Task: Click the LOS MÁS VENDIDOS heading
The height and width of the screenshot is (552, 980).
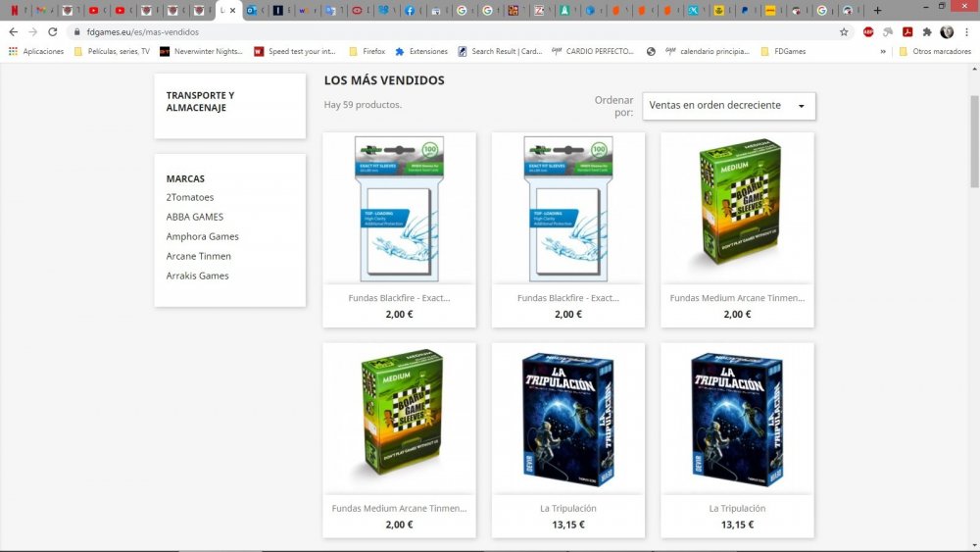Action: [x=384, y=80]
